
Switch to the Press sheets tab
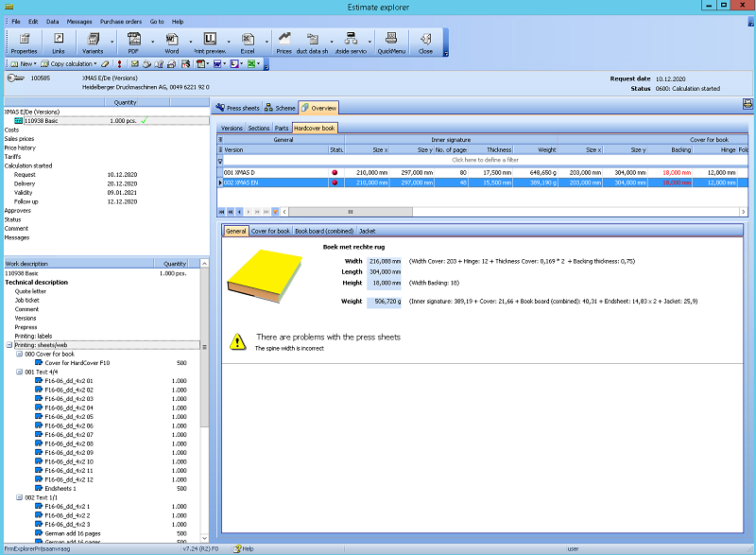pyautogui.click(x=238, y=108)
